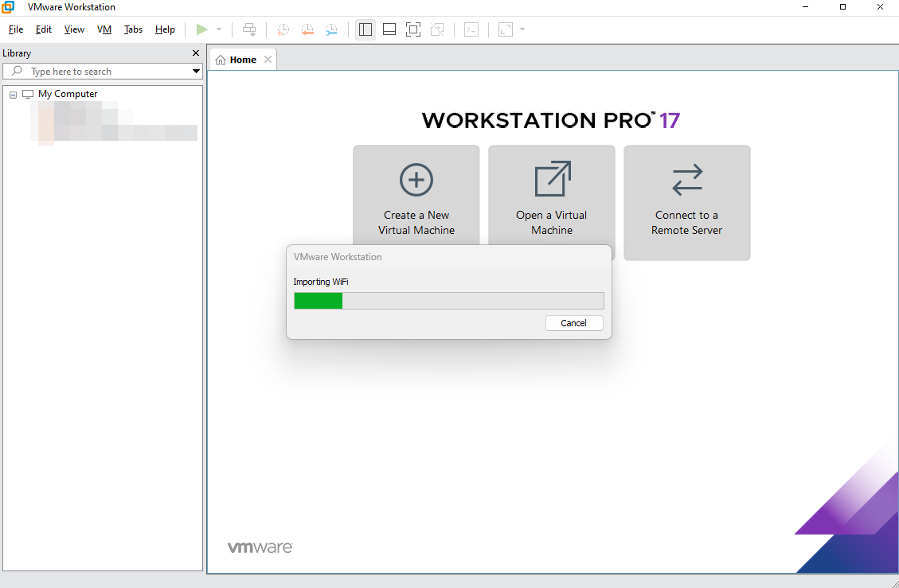
Task: Click the computer icon beside My Computer
Action: click(x=28, y=94)
